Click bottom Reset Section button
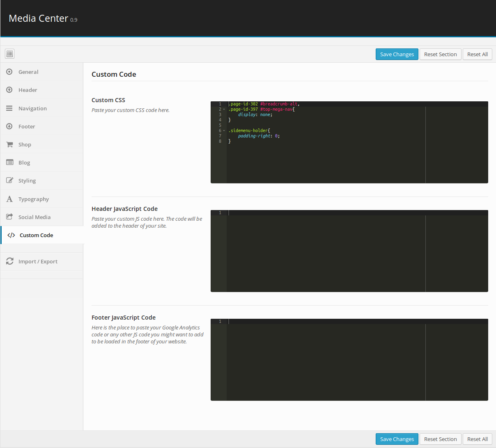 (441, 439)
